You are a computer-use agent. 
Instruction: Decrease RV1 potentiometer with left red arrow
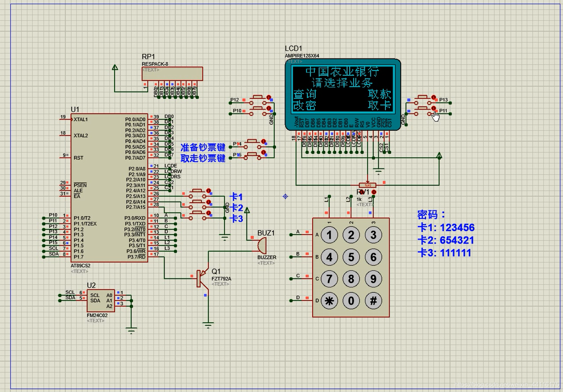click(x=362, y=192)
